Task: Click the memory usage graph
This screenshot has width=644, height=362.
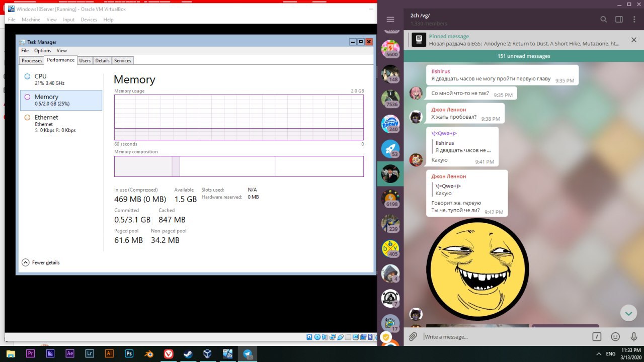Action: pos(239,117)
